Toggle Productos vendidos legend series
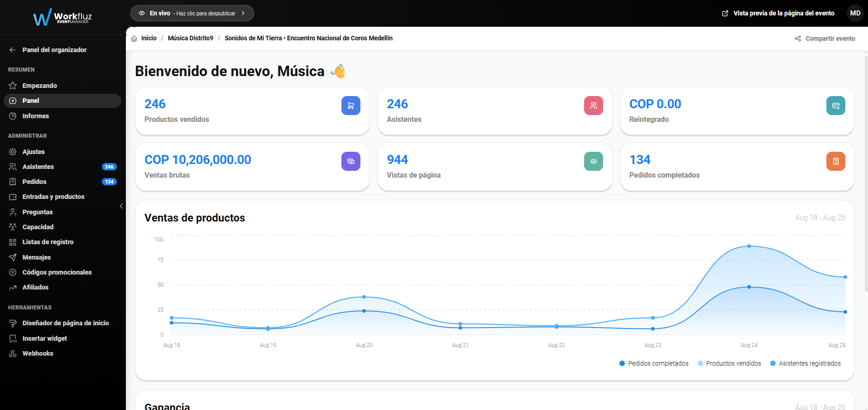The width and height of the screenshot is (868, 410). tap(729, 363)
